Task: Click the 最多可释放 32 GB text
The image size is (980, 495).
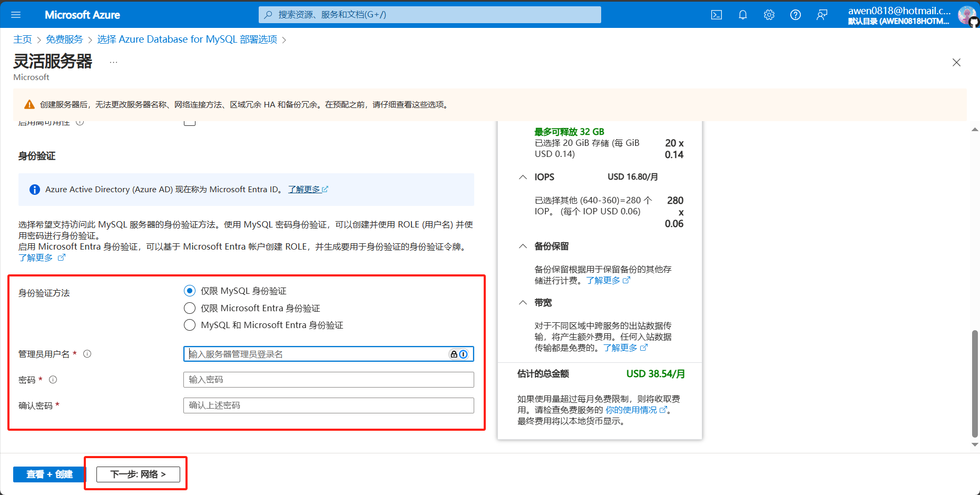Action: (x=570, y=132)
